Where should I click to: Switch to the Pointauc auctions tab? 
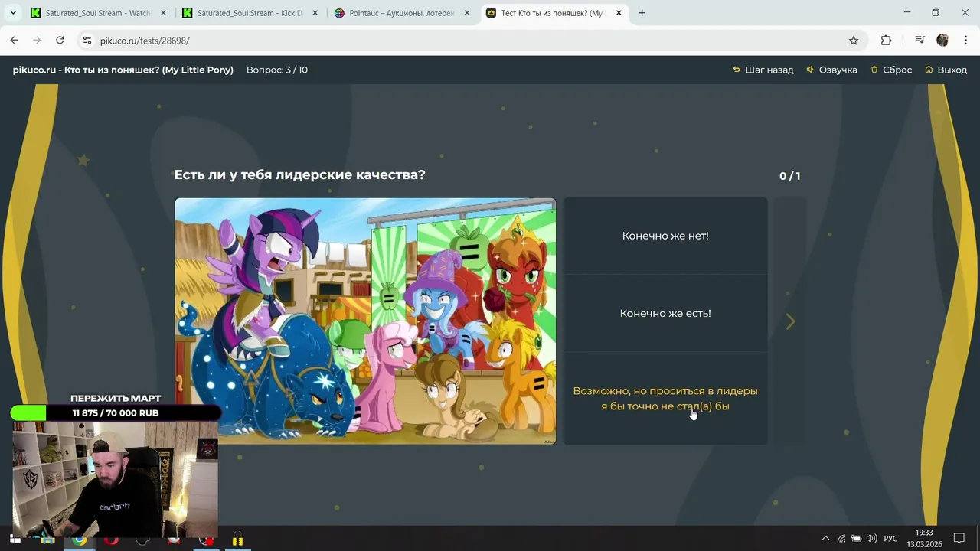click(x=403, y=13)
